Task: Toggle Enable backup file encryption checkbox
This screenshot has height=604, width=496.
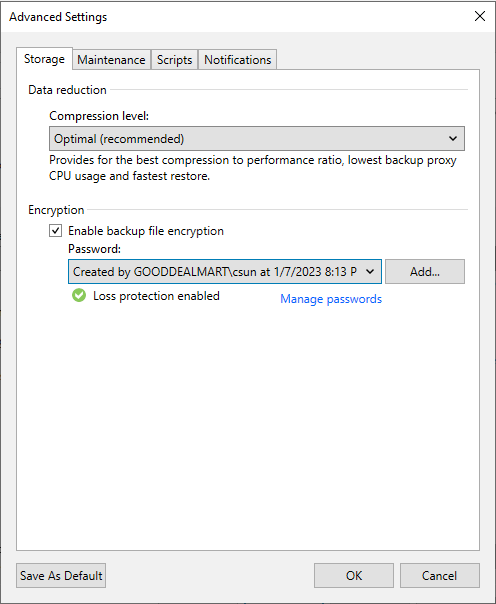Action: pos(55,231)
